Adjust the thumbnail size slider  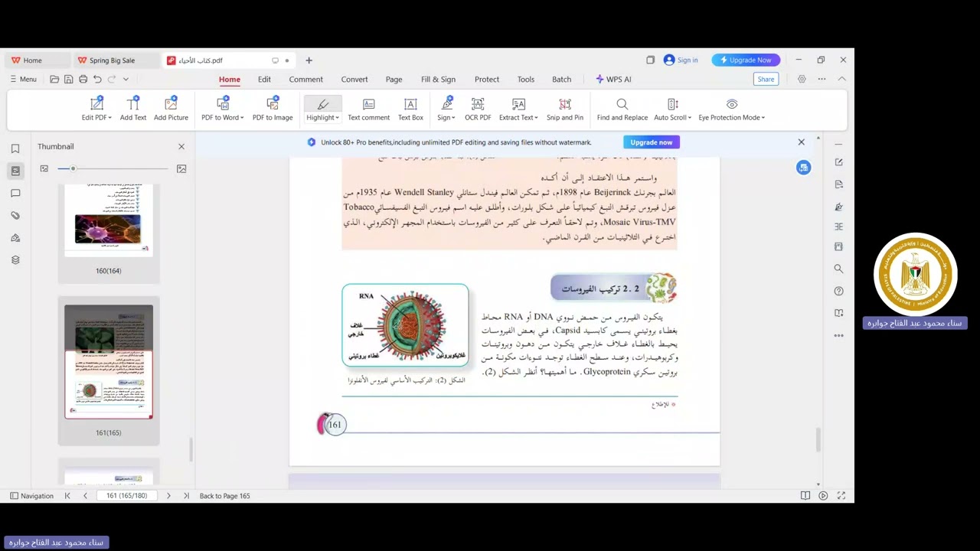point(73,168)
